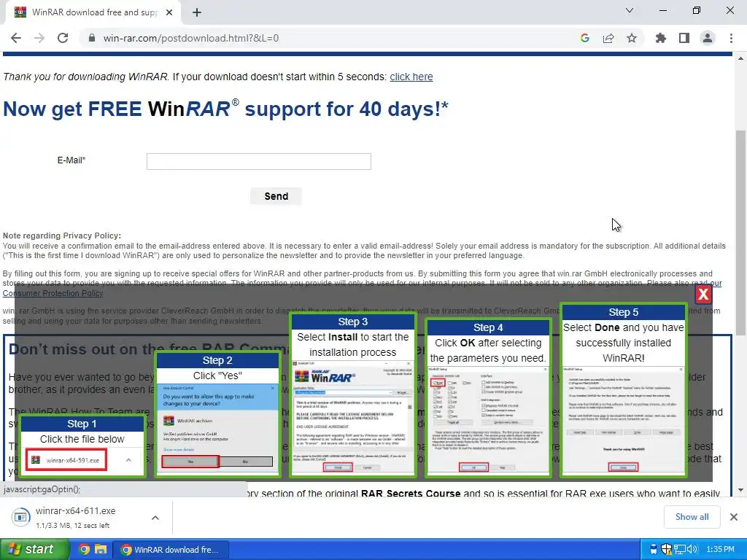747x560 pixels.
Task: Click the network tray icon
Action: tap(679, 550)
